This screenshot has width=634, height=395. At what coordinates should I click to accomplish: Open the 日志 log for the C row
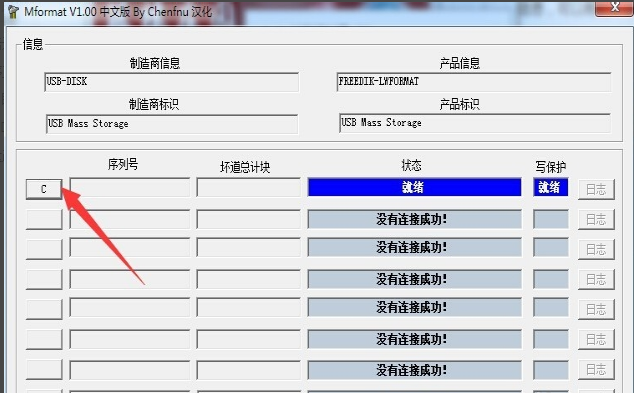point(596,189)
